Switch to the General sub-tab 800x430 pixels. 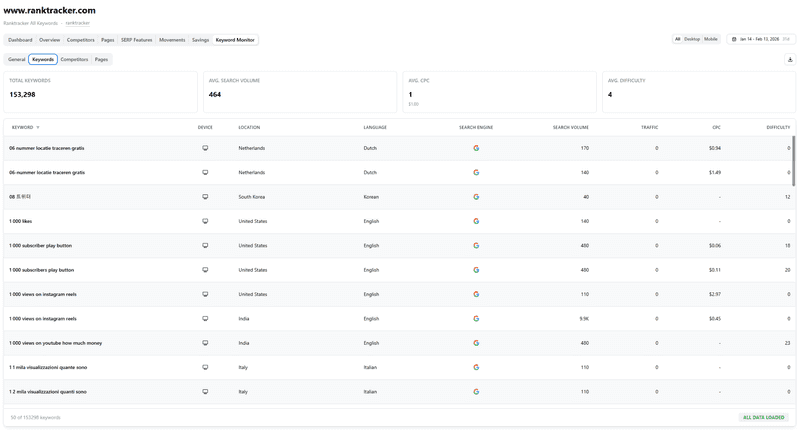[17, 60]
